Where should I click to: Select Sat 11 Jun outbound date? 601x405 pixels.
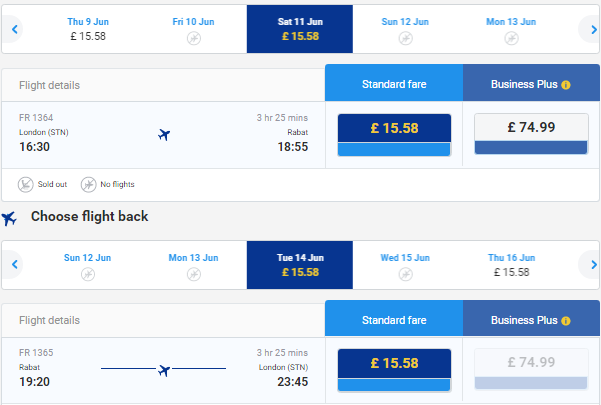click(x=300, y=29)
